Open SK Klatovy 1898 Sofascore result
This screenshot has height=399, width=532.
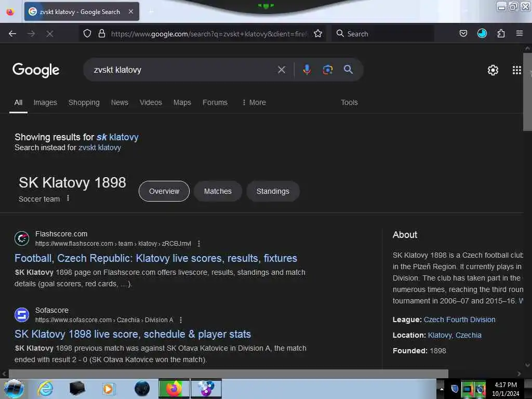[132, 334]
